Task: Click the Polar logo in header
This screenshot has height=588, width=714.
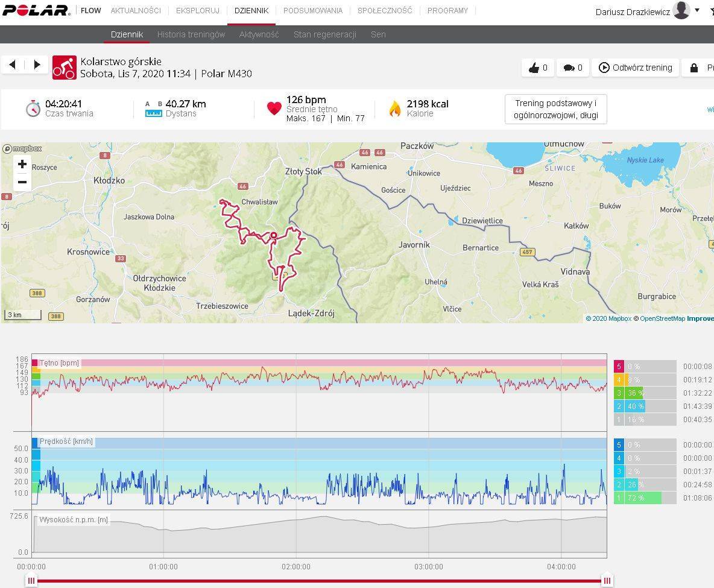Action: click(36, 11)
